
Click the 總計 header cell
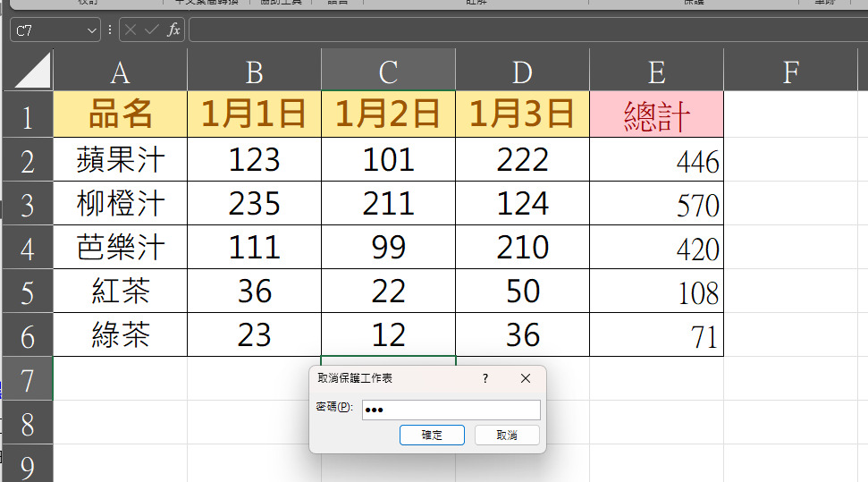tap(656, 114)
